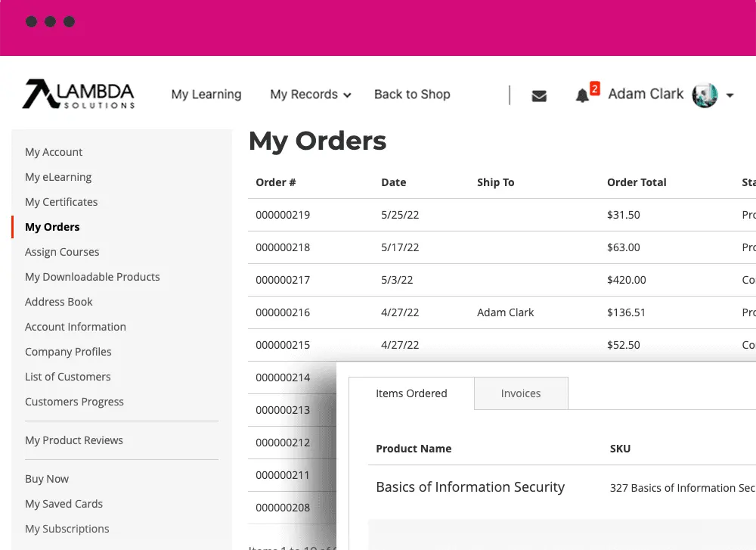This screenshot has width=756, height=550.
Task: Go to My Certificates
Action: (61, 202)
